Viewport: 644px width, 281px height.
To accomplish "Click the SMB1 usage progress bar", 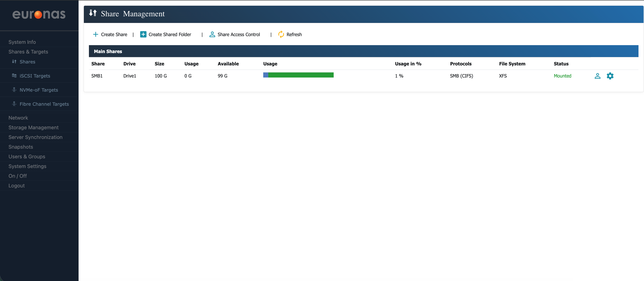I will (298, 75).
